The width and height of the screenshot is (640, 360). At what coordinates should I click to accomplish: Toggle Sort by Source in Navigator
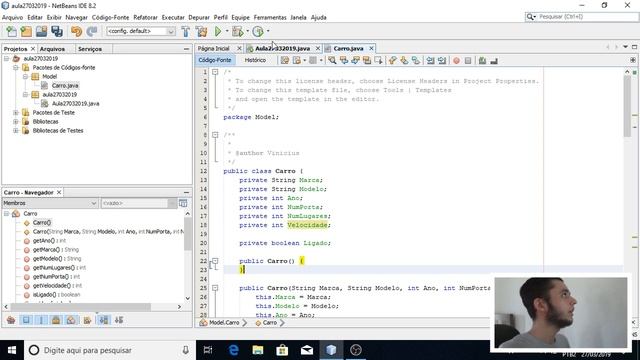coord(119,320)
